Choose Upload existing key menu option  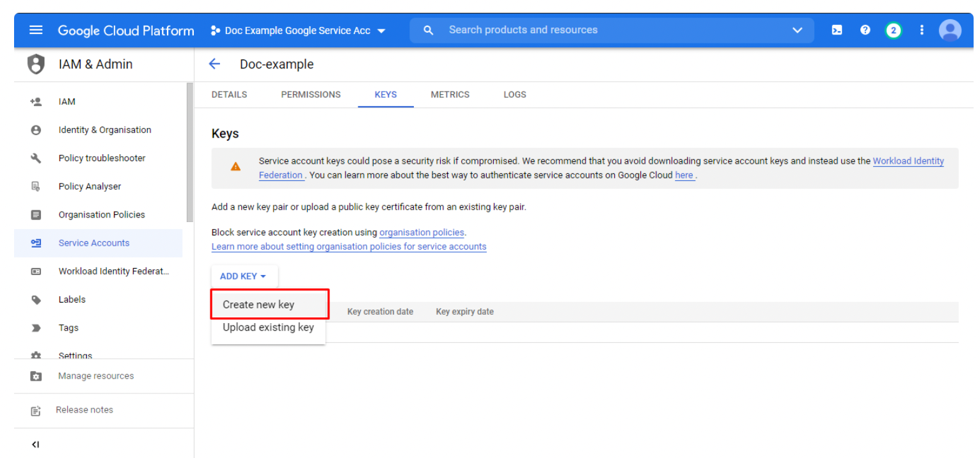click(x=269, y=328)
